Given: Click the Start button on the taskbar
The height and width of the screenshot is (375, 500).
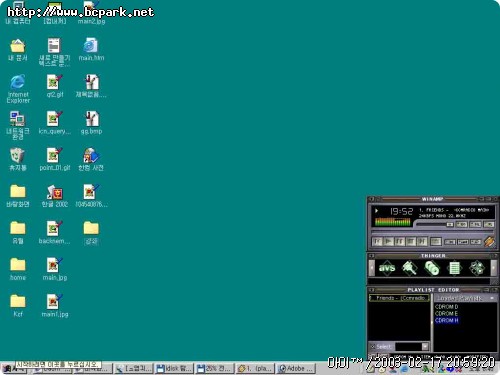Looking at the screenshot, I should coord(14,369).
